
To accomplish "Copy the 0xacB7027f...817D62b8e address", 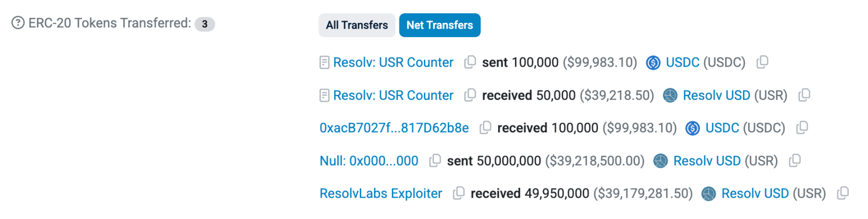I will [486, 128].
